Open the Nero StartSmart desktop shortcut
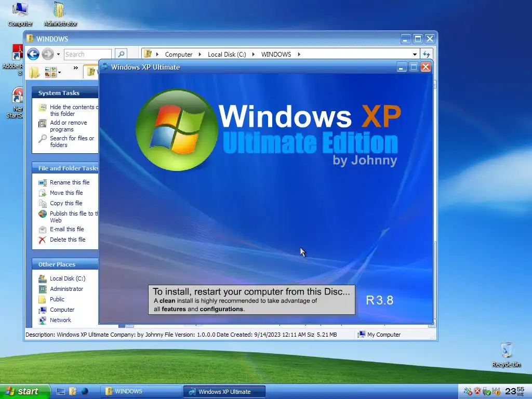This screenshot has height=399, width=532. [x=14, y=102]
